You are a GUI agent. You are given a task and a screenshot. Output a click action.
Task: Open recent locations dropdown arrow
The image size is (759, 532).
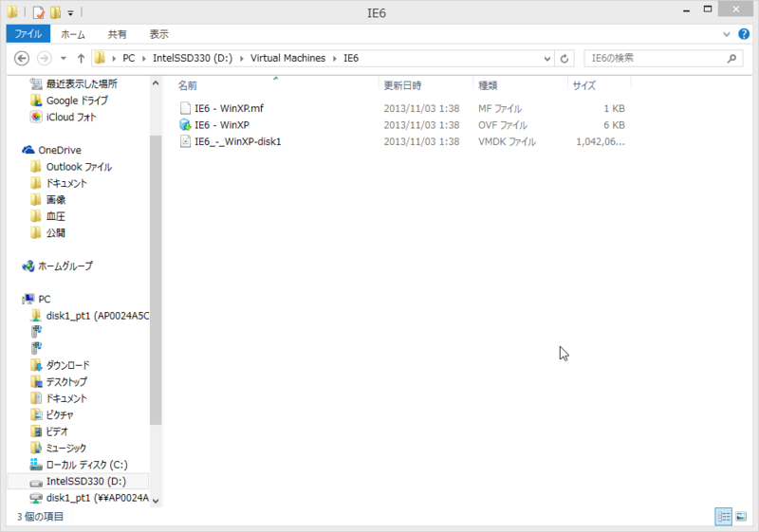point(64,59)
